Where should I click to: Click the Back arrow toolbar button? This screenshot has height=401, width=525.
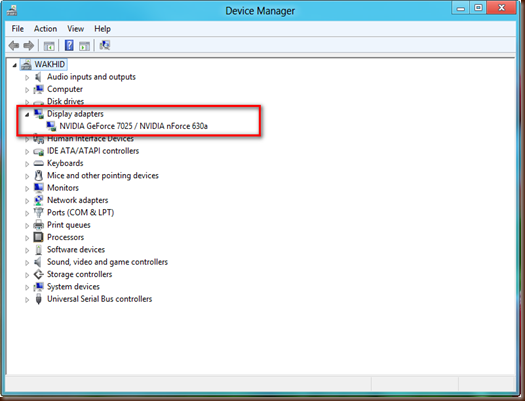(14, 45)
